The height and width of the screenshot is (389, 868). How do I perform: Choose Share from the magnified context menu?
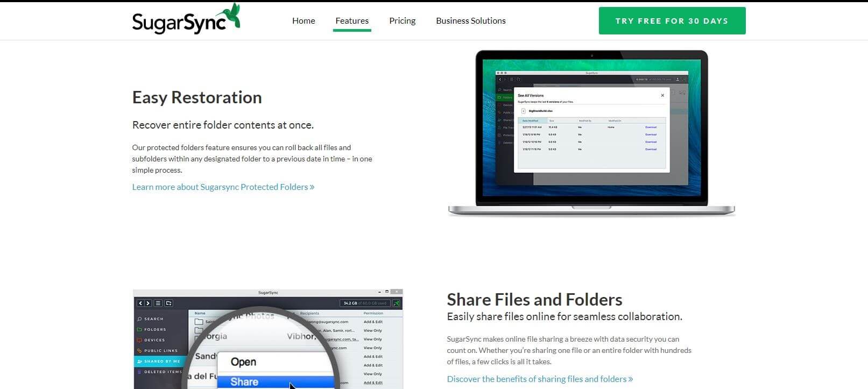tap(244, 382)
